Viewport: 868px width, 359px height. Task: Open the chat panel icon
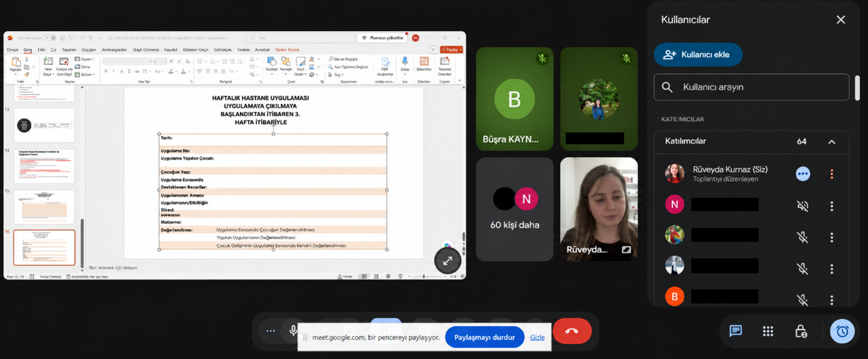point(736,331)
